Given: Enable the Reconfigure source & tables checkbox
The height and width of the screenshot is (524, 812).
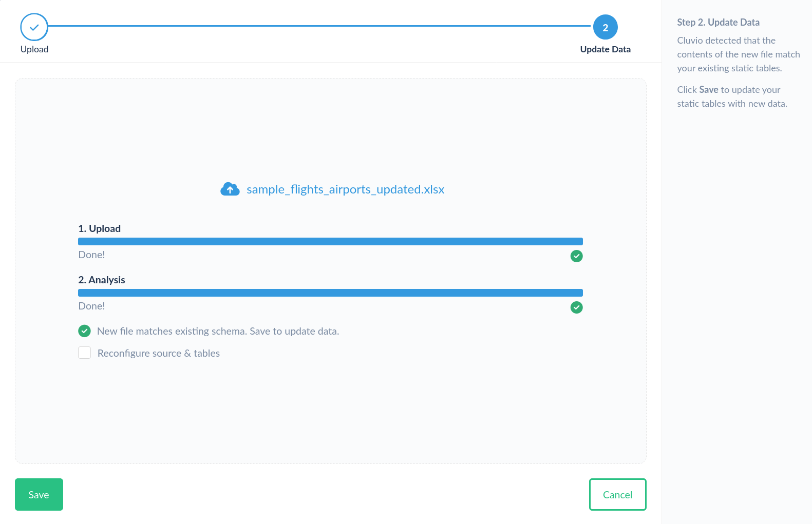Looking at the screenshot, I should click(x=84, y=353).
